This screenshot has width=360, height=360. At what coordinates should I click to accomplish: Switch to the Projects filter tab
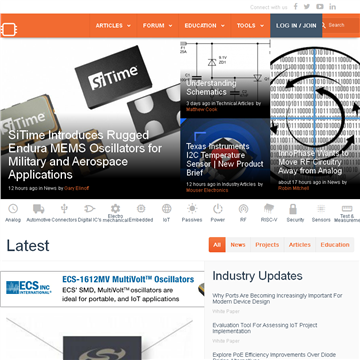267,245
